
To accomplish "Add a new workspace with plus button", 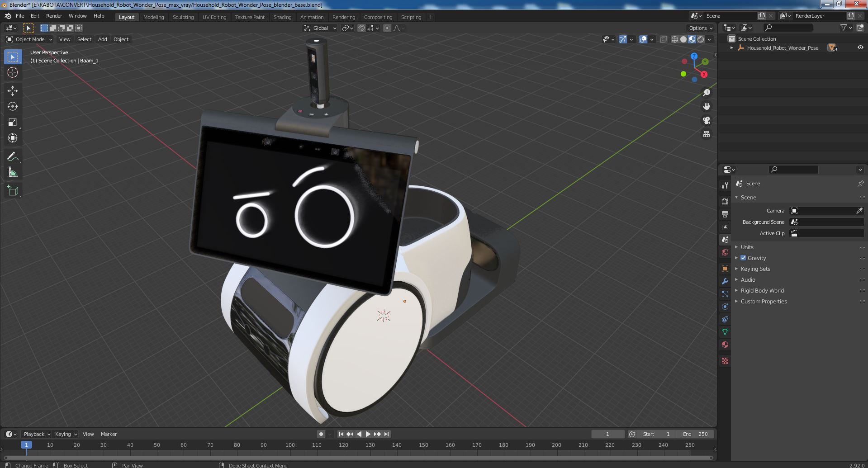I will coord(431,17).
